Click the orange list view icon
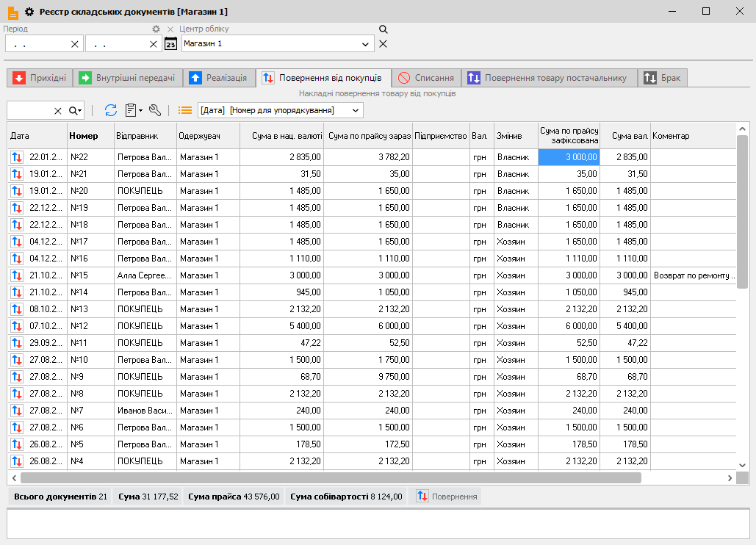 pyautogui.click(x=185, y=110)
